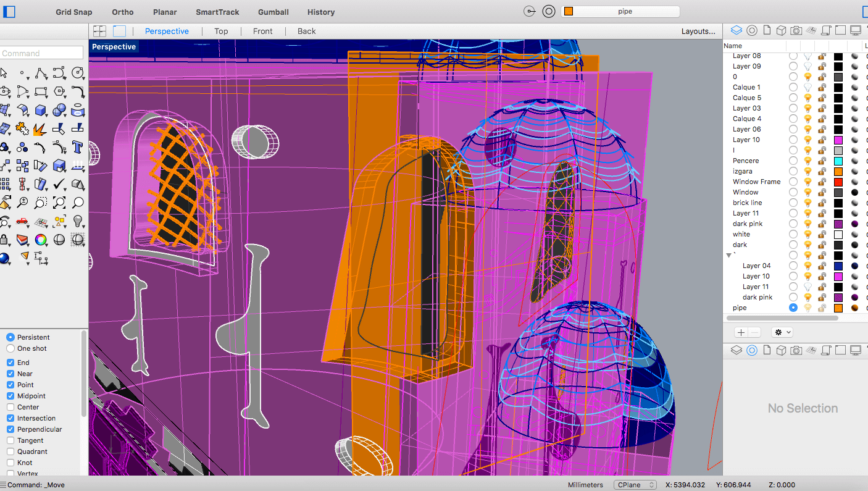Switch to the Front viewport tab

tap(262, 31)
